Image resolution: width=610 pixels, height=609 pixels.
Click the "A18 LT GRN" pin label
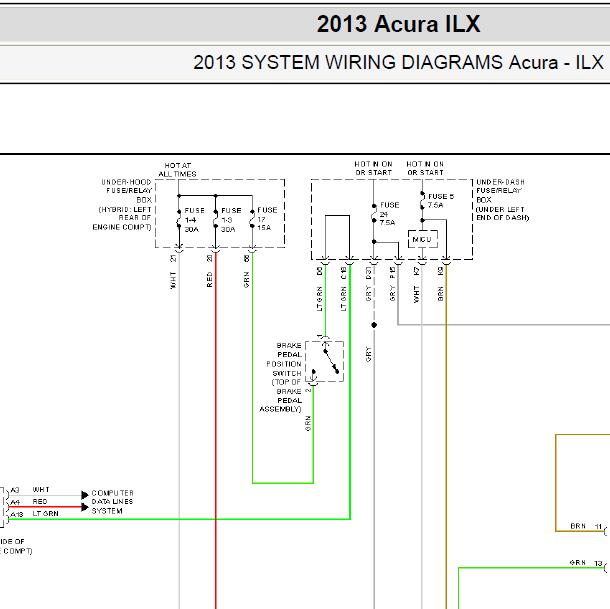point(34,514)
